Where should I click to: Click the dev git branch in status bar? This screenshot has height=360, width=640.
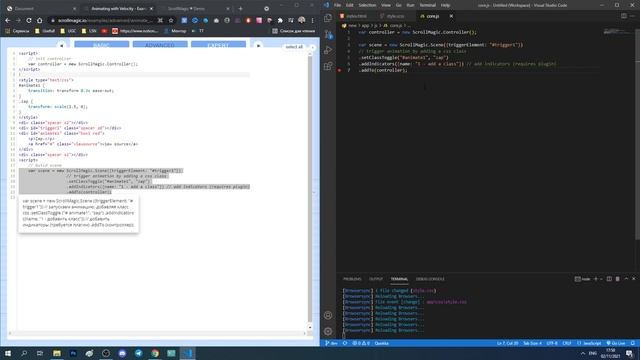coord(331,343)
